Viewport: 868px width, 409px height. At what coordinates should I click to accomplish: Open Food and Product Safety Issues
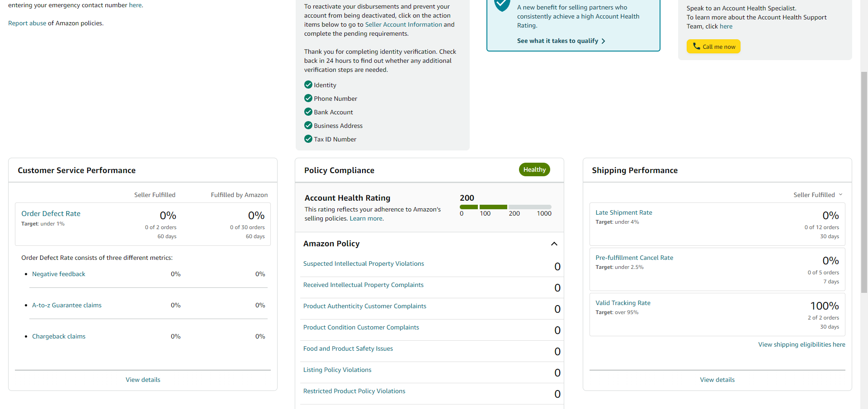pyautogui.click(x=348, y=348)
